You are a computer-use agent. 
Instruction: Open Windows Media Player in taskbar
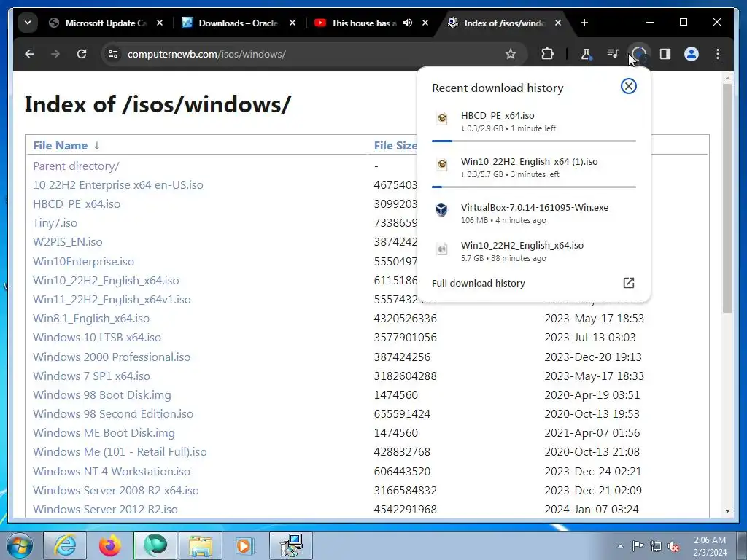245,545
